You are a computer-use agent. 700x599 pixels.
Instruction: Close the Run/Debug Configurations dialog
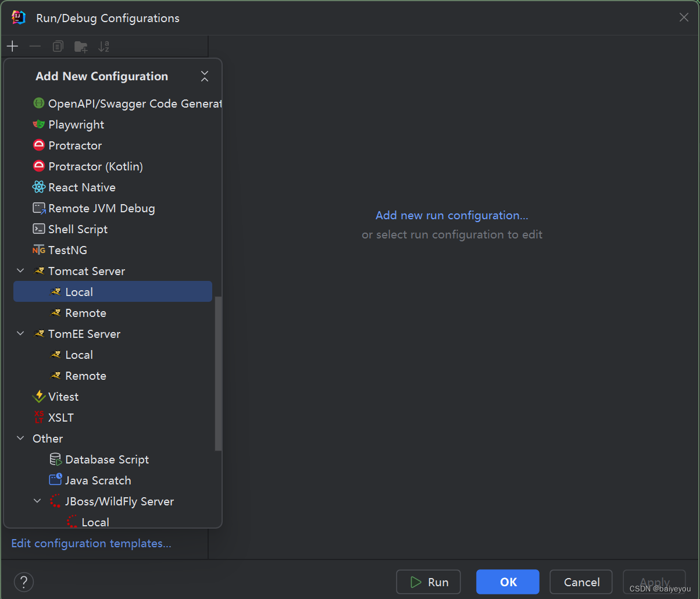684,17
